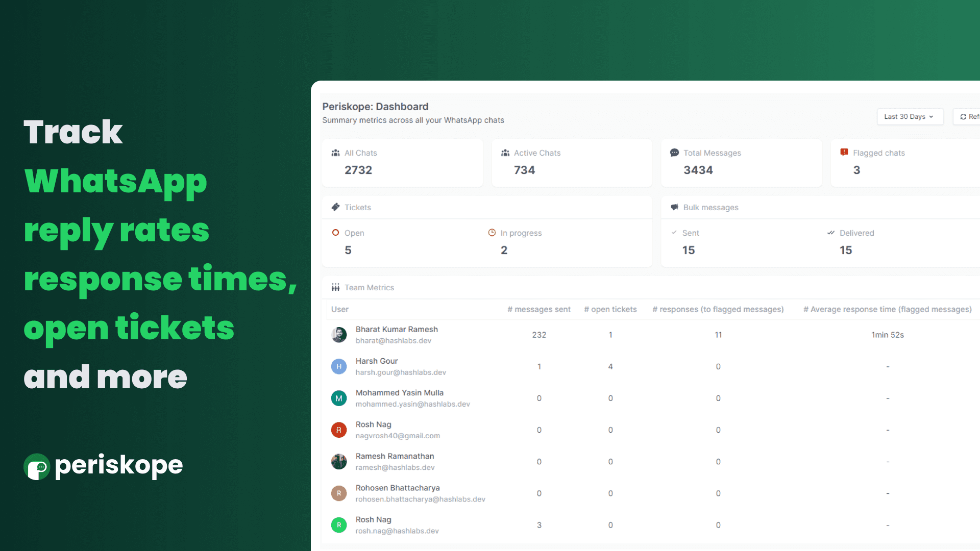Click the Team Metrics icon
Viewport: 980px width, 551px height.
pyautogui.click(x=335, y=287)
